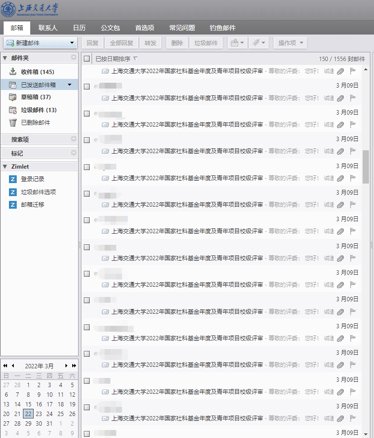Tick the checkbox of the bottommost message
The height and width of the screenshot is (438, 374).
[x=87, y=434]
